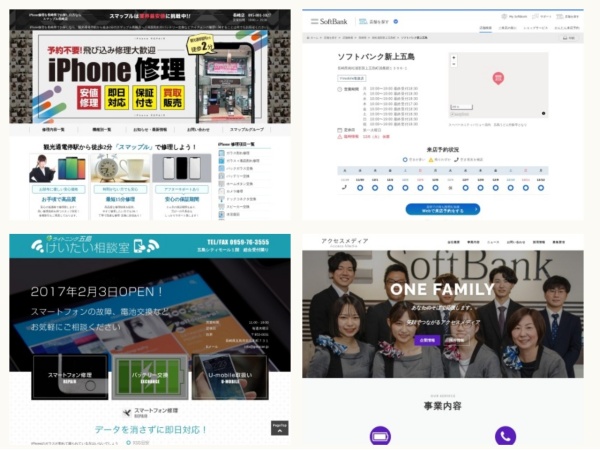Click the print button in breadcrumb bar

click(x=569, y=38)
